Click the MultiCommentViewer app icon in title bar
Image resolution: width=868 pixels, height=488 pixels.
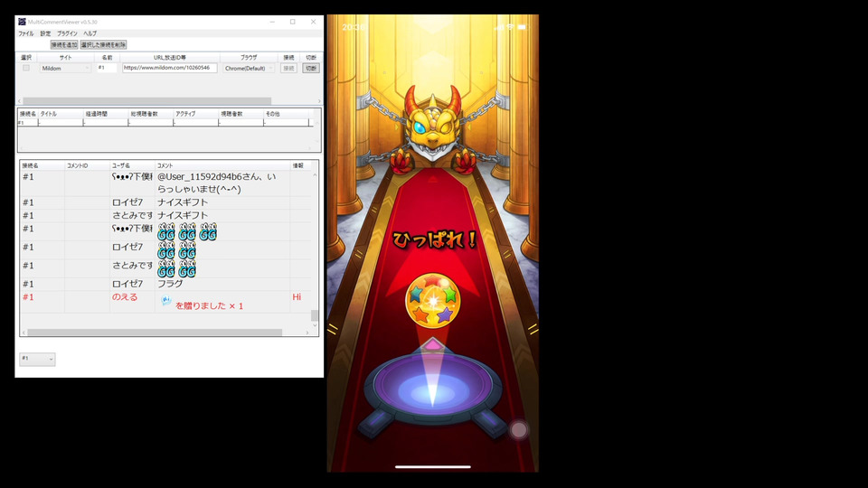(22, 22)
